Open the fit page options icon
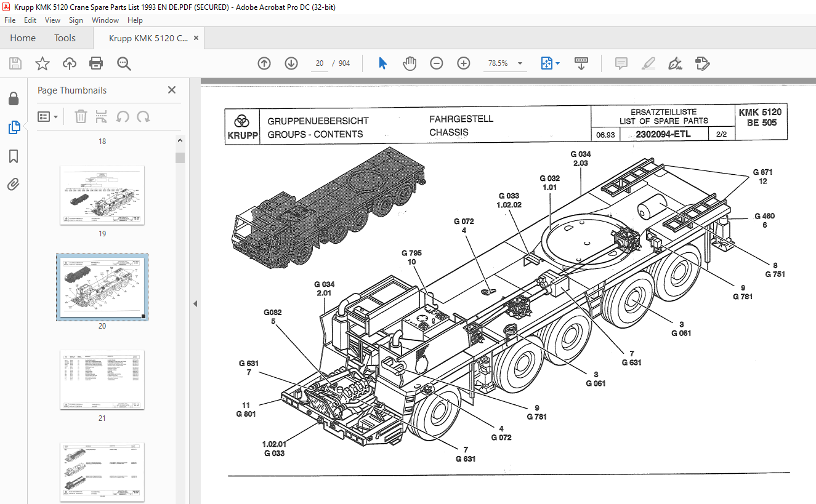The height and width of the screenshot is (504, 816). click(549, 63)
